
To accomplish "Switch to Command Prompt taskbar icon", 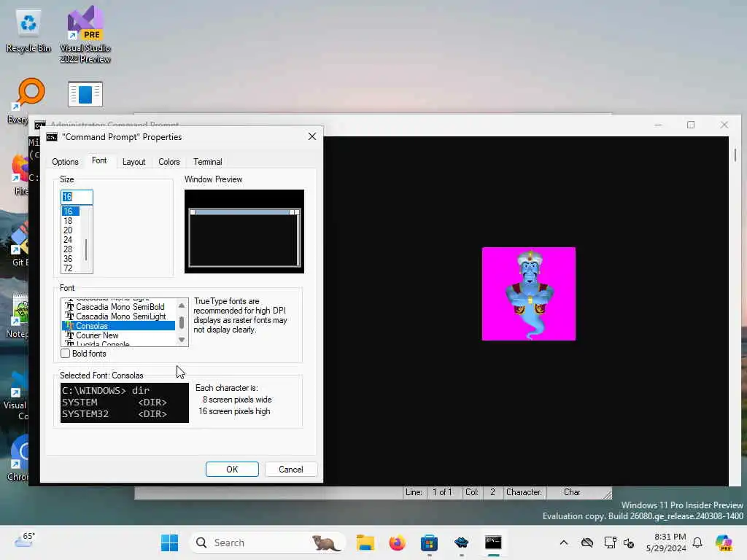I will coord(493,542).
